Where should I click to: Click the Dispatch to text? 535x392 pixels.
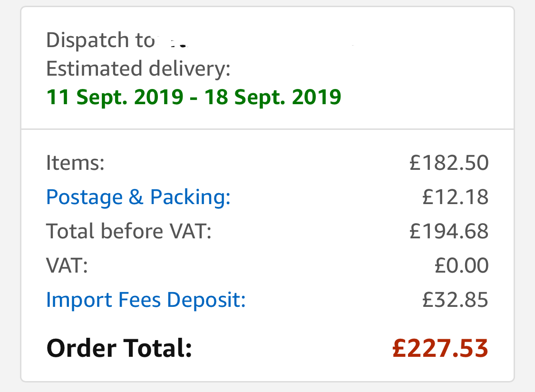100,40
